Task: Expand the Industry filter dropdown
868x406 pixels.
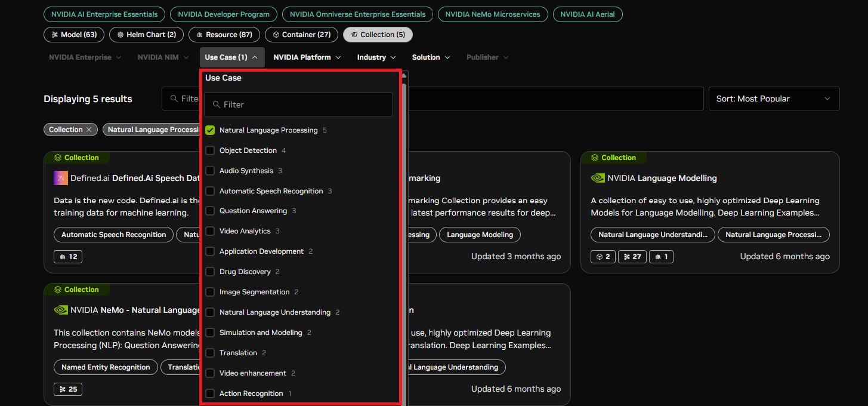Action: click(376, 57)
